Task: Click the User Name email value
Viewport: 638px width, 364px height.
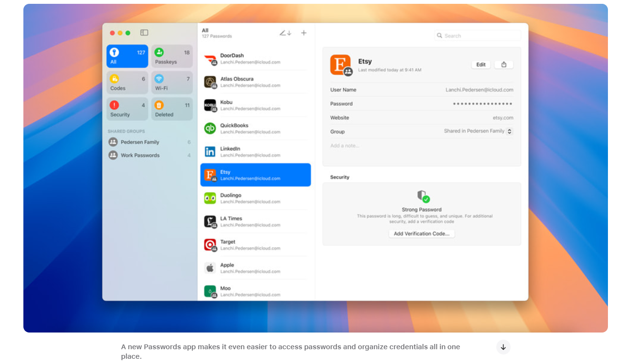Action: (x=480, y=90)
